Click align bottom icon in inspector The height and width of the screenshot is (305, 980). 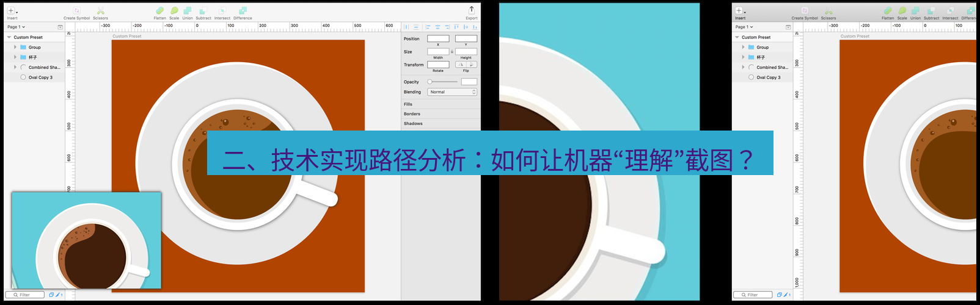(x=475, y=27)
